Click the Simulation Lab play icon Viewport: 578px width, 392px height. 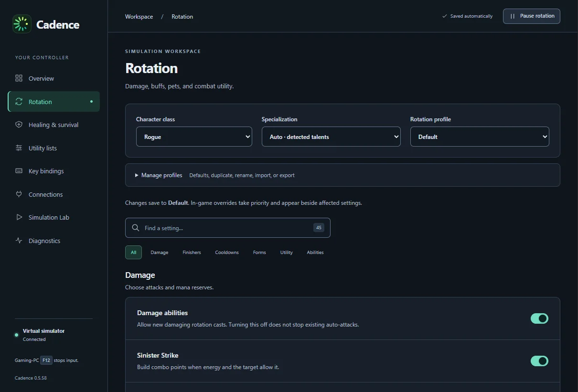19,217
